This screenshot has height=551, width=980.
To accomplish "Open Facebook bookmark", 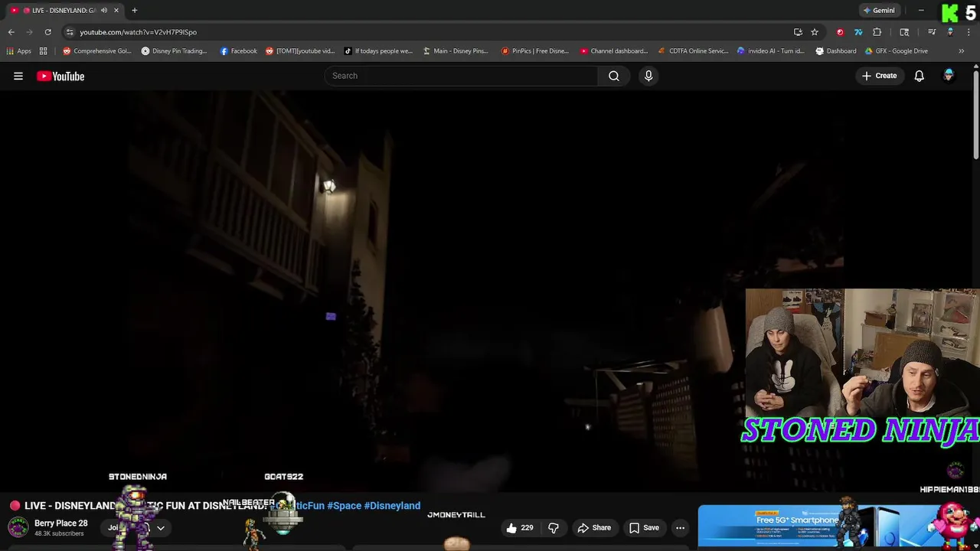I will [x=239, y=51].
